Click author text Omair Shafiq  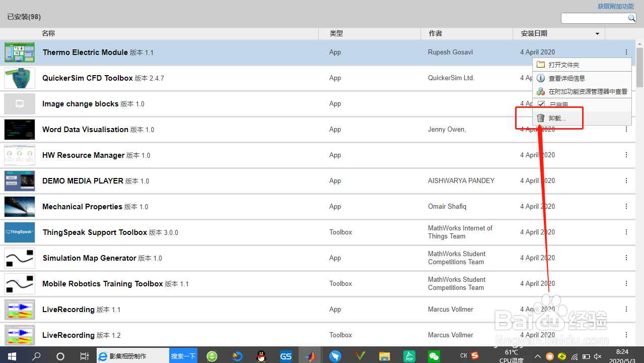coord(447,206)
